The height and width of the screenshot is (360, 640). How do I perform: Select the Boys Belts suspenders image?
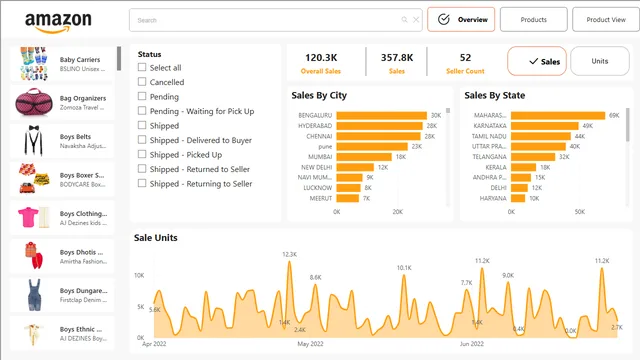tap(33, 140)
